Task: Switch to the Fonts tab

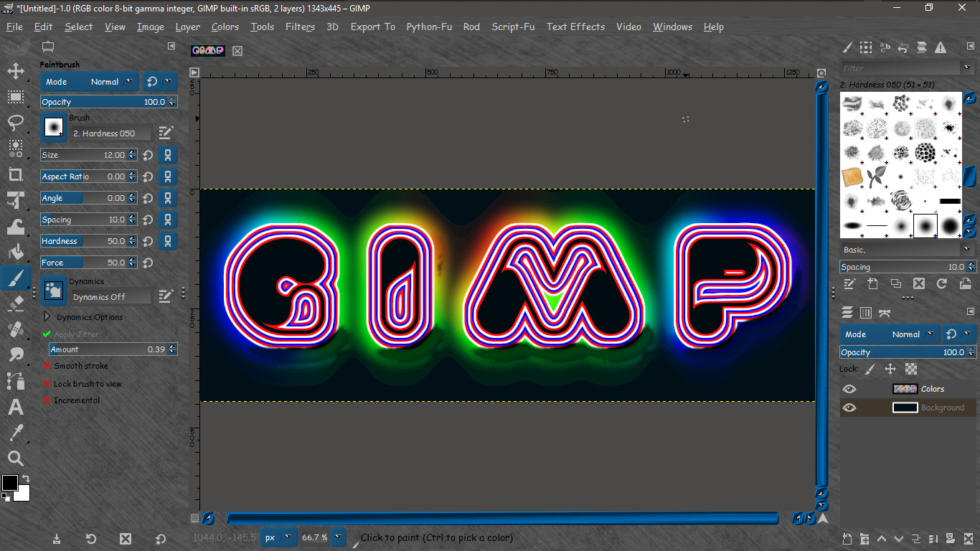Action: pyautogui.click(x=885, y=47)
